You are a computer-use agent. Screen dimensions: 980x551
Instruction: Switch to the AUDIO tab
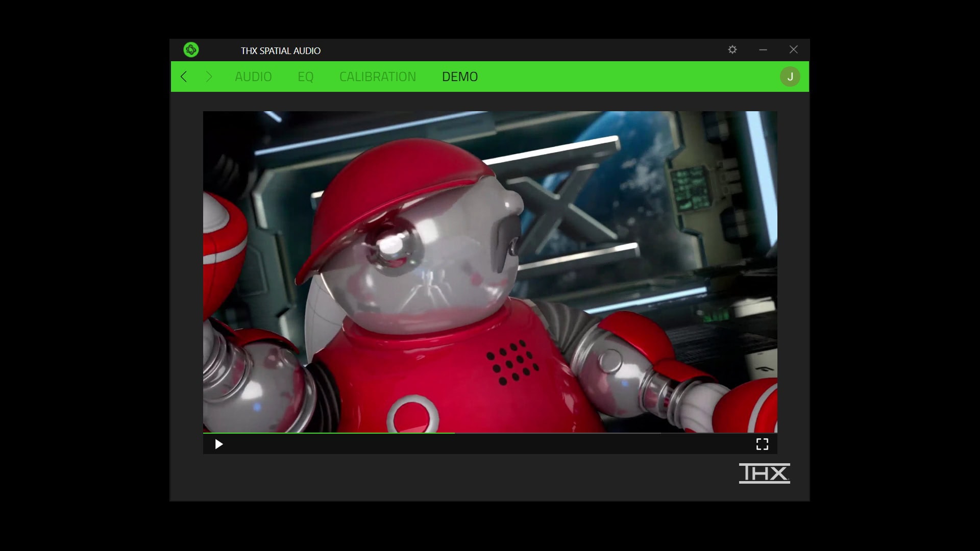tap(253, 77)
